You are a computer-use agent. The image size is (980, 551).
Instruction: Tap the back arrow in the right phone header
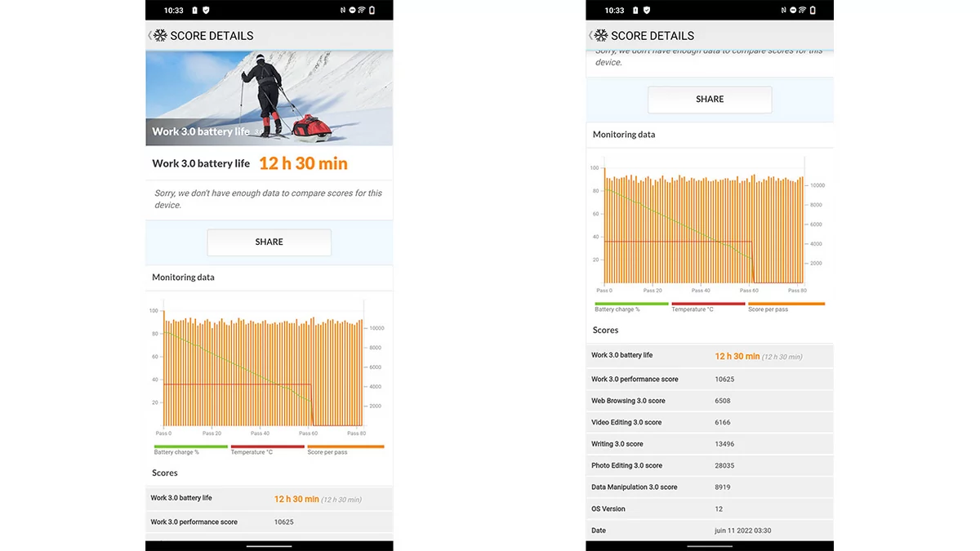590,36
